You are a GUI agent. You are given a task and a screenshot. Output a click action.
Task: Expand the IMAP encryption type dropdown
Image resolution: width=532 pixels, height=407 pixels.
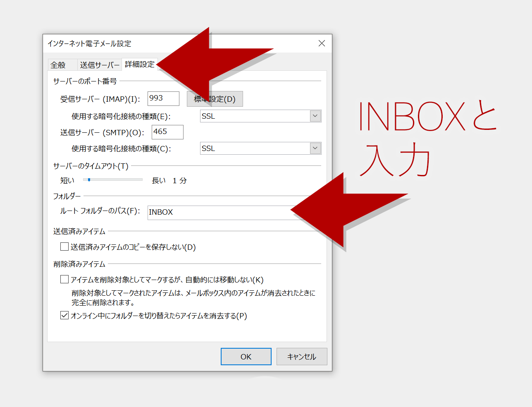[315, 116]
